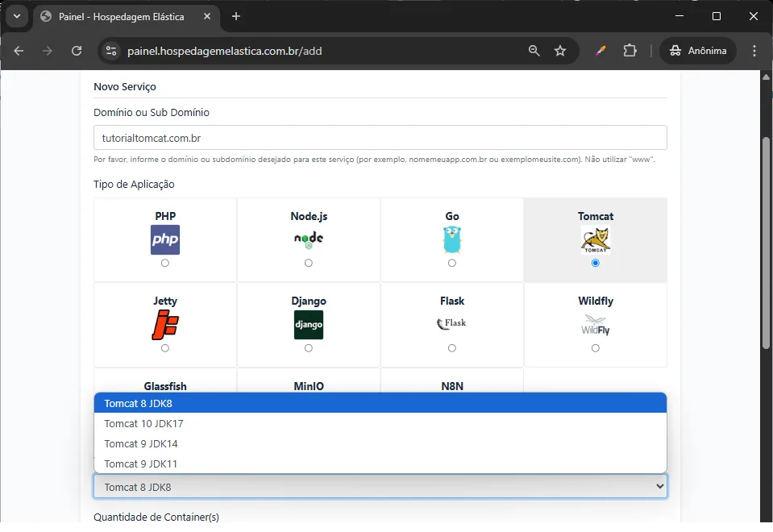
Task: Select the Django radio button
Action: coord(309,348)
